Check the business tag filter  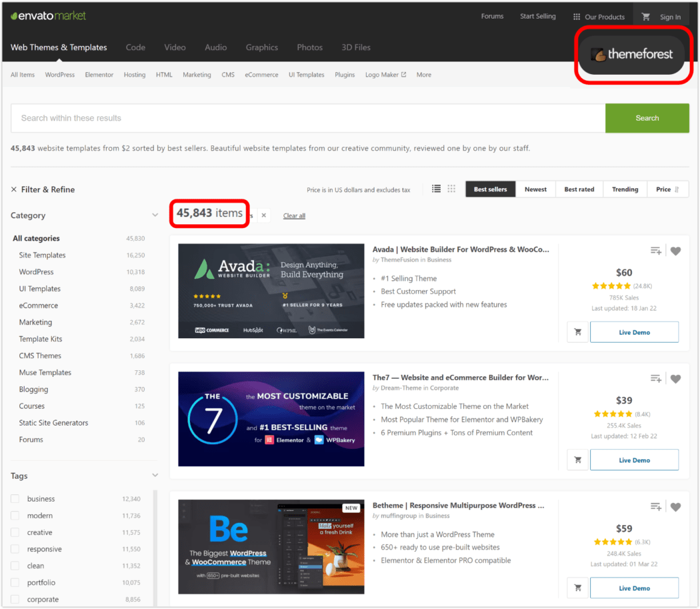[15, 499]
